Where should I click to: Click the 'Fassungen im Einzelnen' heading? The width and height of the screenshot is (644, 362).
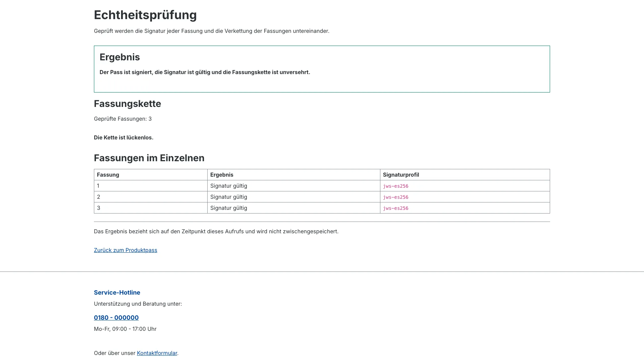149,158
